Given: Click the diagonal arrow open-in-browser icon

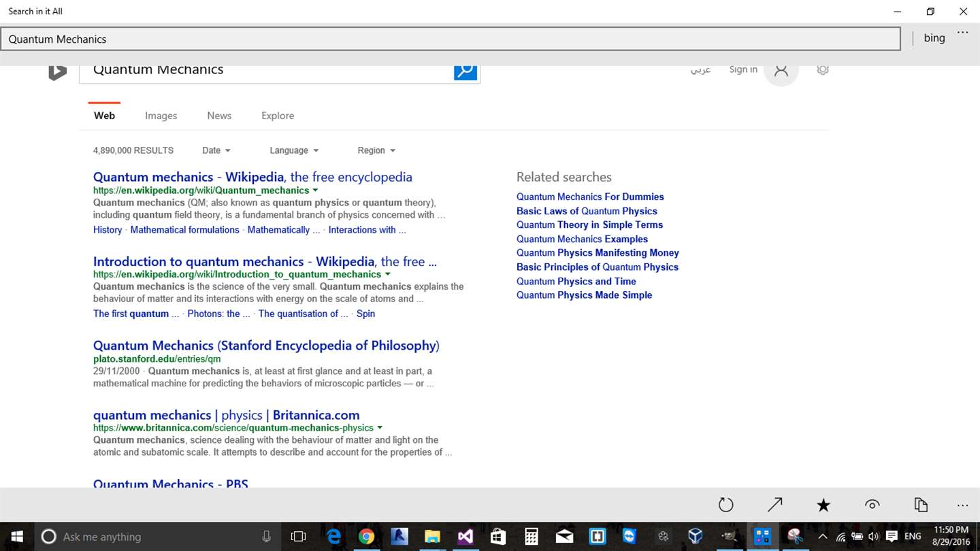Looking at the screenshot, I should pos(775,505).
